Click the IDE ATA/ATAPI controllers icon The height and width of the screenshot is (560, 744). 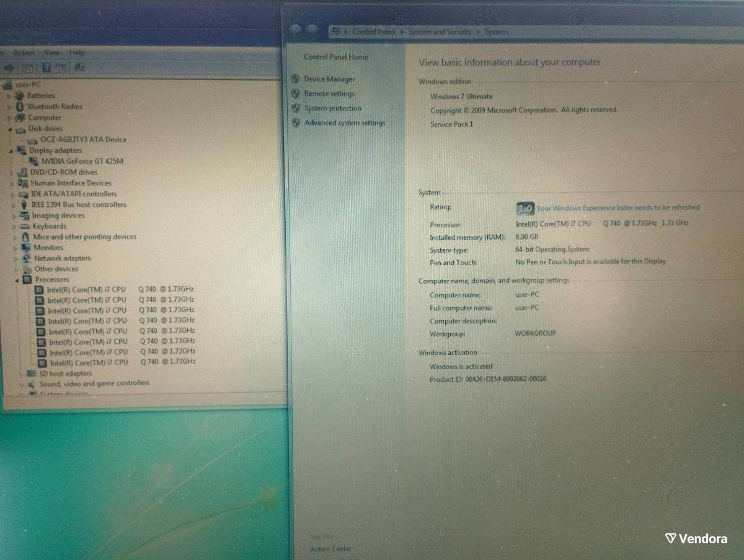click(x=24, y=194)
